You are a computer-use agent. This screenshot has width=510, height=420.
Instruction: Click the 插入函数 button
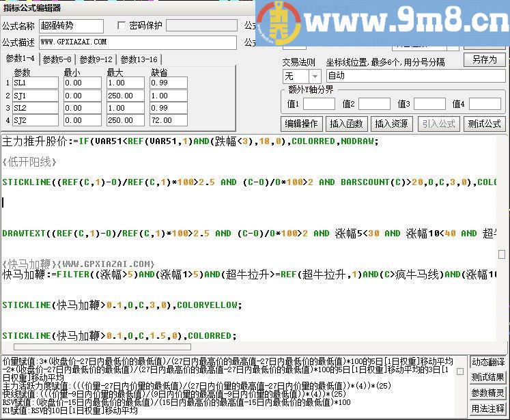tap(346, 124)
